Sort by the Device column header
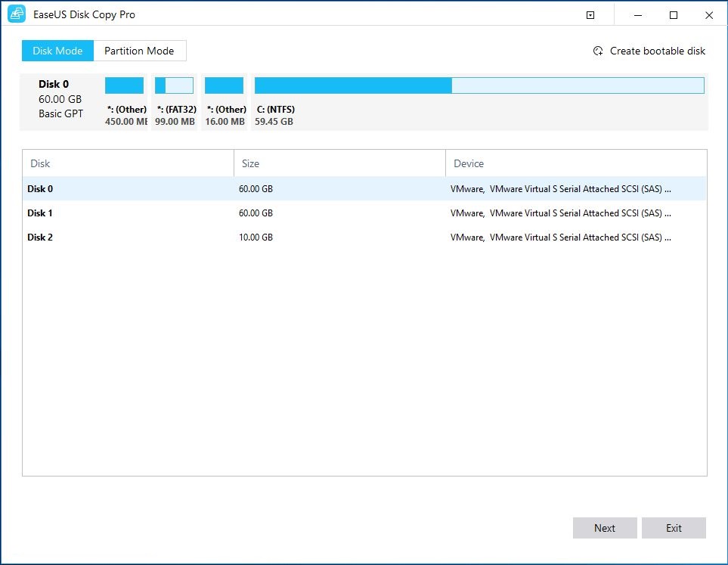 (576, 163)
